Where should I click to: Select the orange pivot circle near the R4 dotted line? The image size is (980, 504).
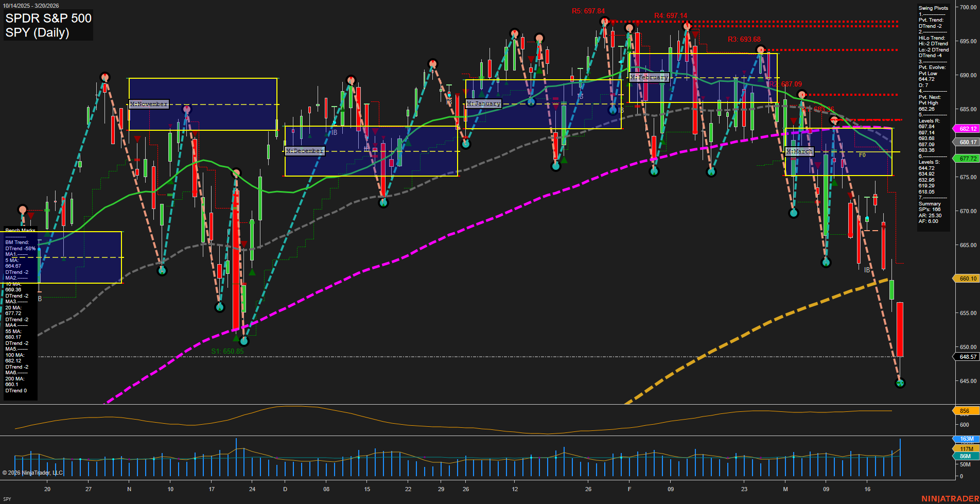[686, 26]
